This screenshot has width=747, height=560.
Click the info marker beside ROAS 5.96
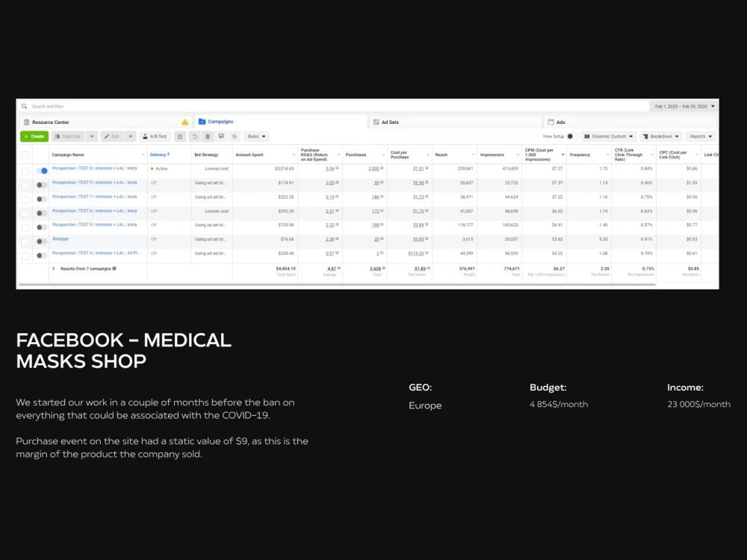[x=338, y=168]
